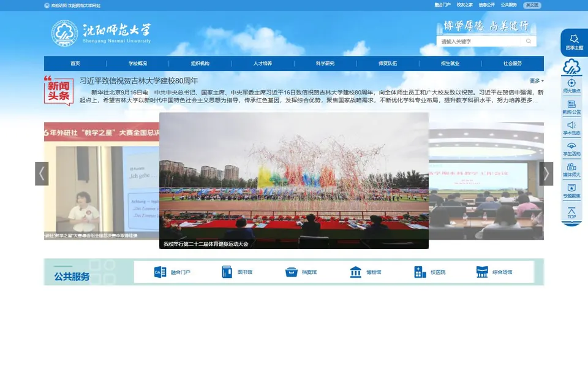Open the 社会服务 navigation menu
Image resolution: width=588 pixels, height=368 pixels.
click(x=513, y=63)
